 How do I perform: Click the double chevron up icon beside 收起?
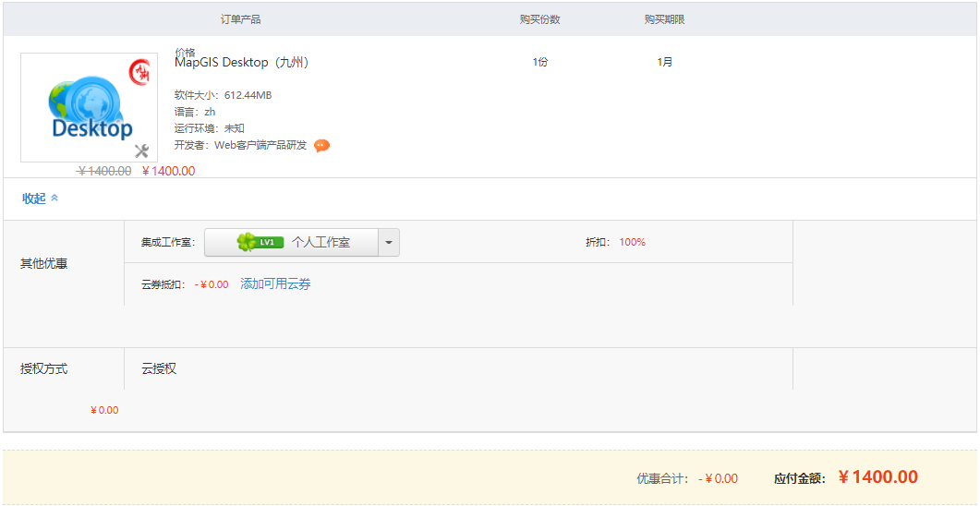pos(54,198)
